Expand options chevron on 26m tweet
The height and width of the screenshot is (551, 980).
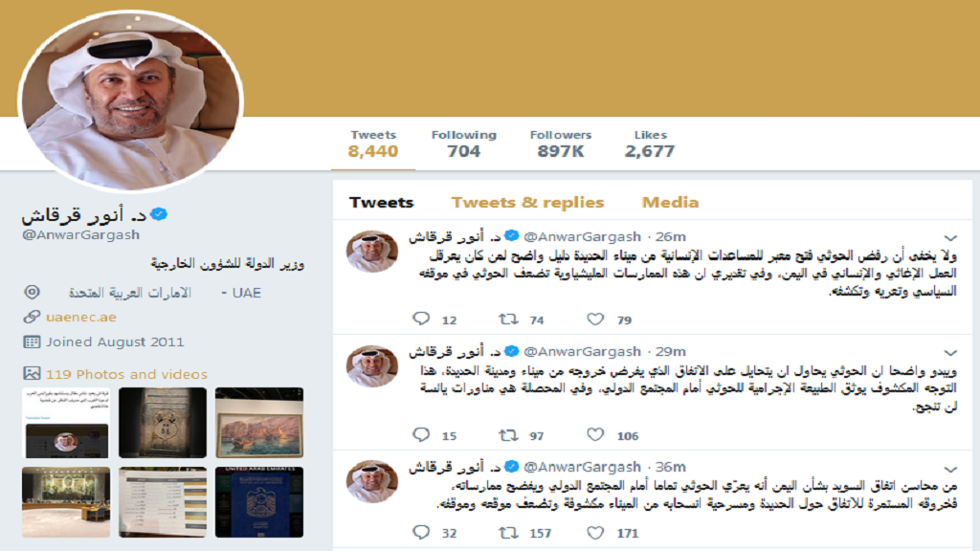click(x=950, y=238)
